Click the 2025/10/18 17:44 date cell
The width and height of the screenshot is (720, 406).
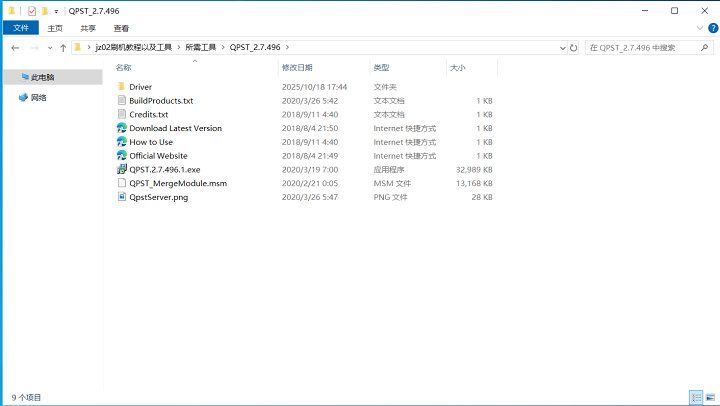click(315, 87)
